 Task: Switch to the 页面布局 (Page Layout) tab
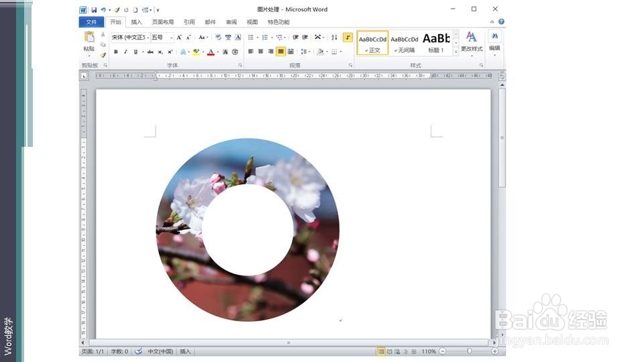162,22
